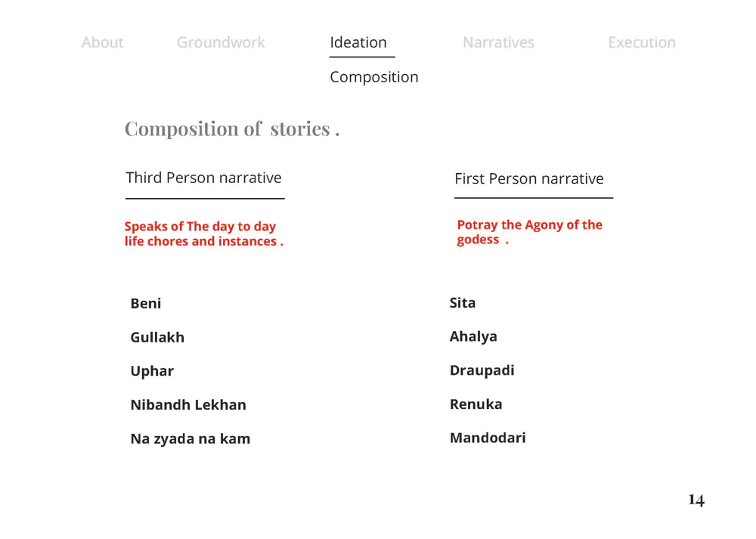Click the page number 14
Screen dimensions: 756x539
click(x=696, y=500)
